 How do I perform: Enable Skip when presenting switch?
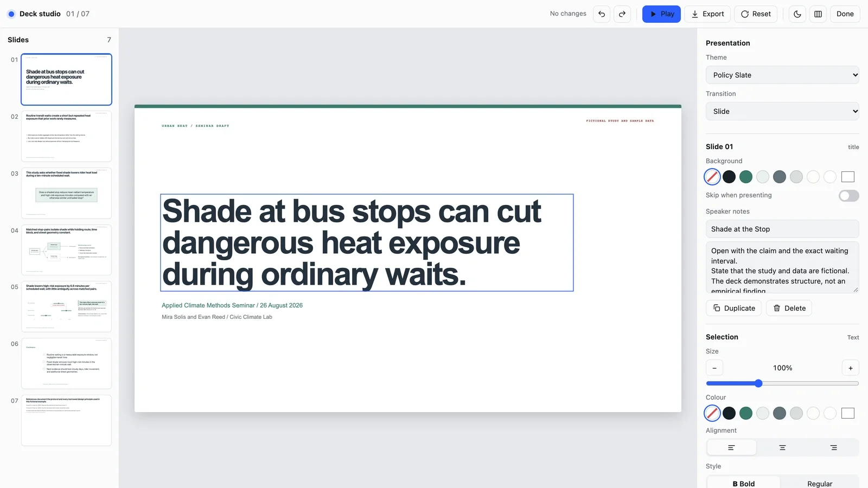click(x=848, y=196)
